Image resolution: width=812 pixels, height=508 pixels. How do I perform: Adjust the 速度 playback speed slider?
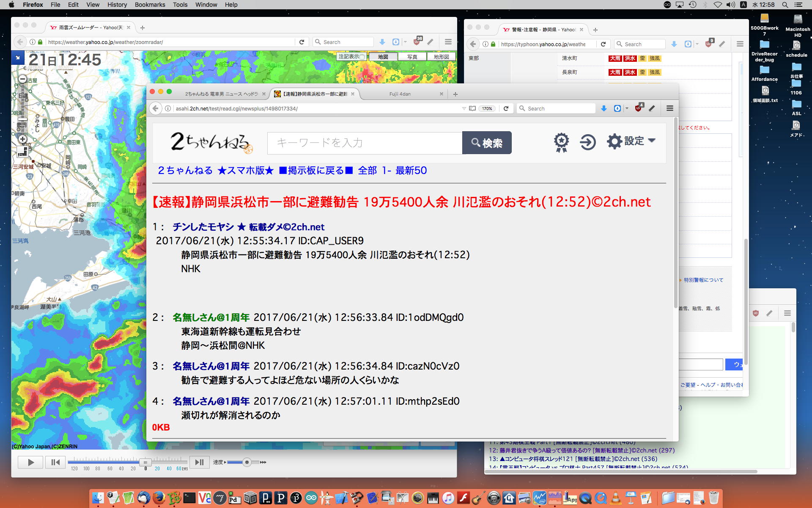[247, 462]
